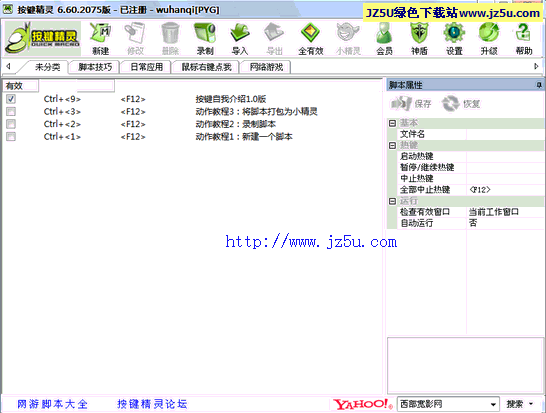Enable the 动作教程1 script checkbox
This screenshot has height=413, width=546.
click(x=11, y=137)
